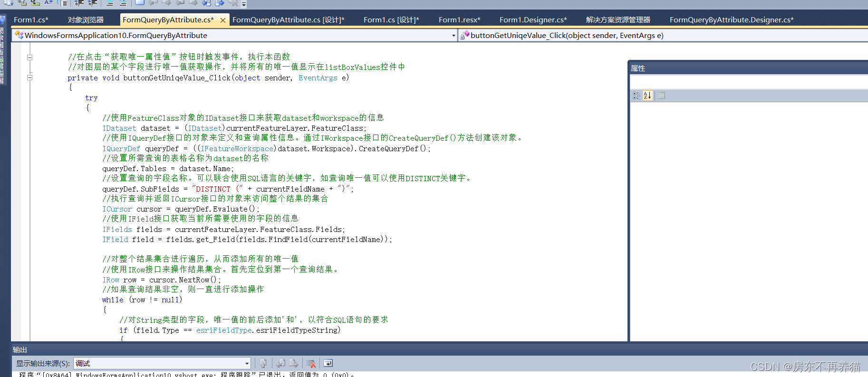868x377 pixels.
Task: Open the toolbar overflow options arrow
Action: click(244, 4)
